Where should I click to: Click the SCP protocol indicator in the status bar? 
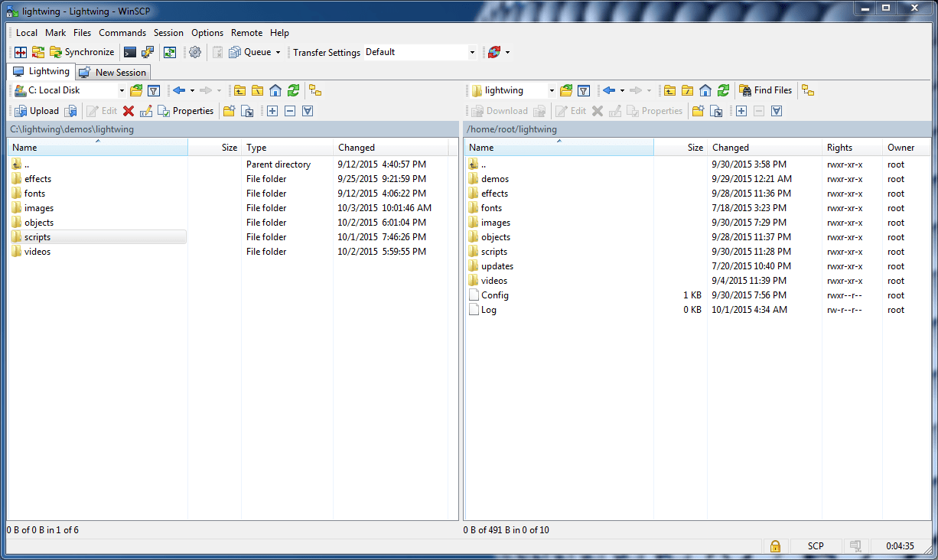[816, 546]
